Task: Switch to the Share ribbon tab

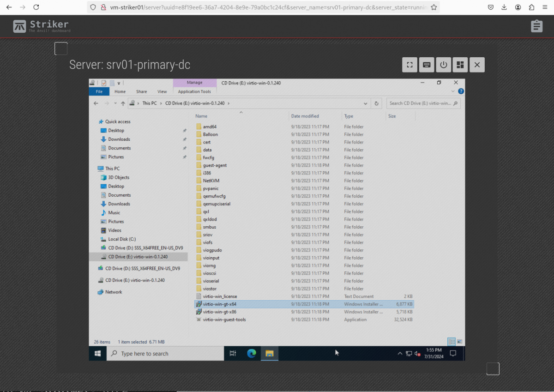Action: [141, 91]
